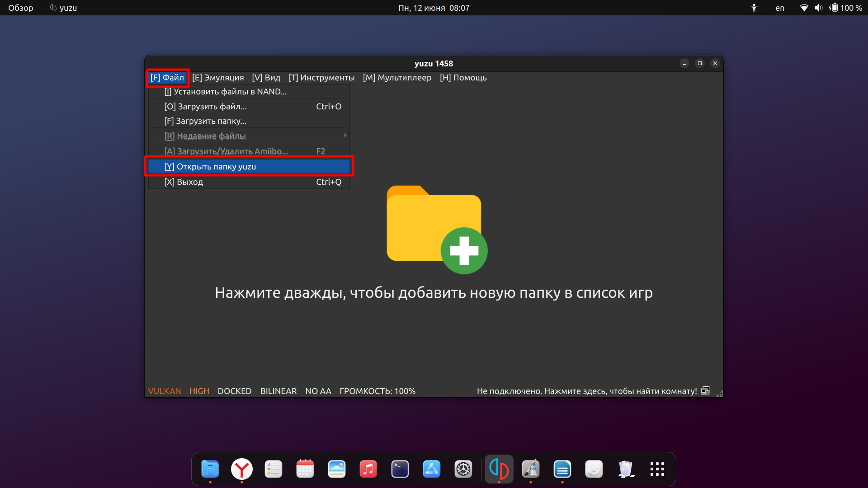Open the Инструменты menu
Viewport: 868px width, 488px height.
pos(321,78)
